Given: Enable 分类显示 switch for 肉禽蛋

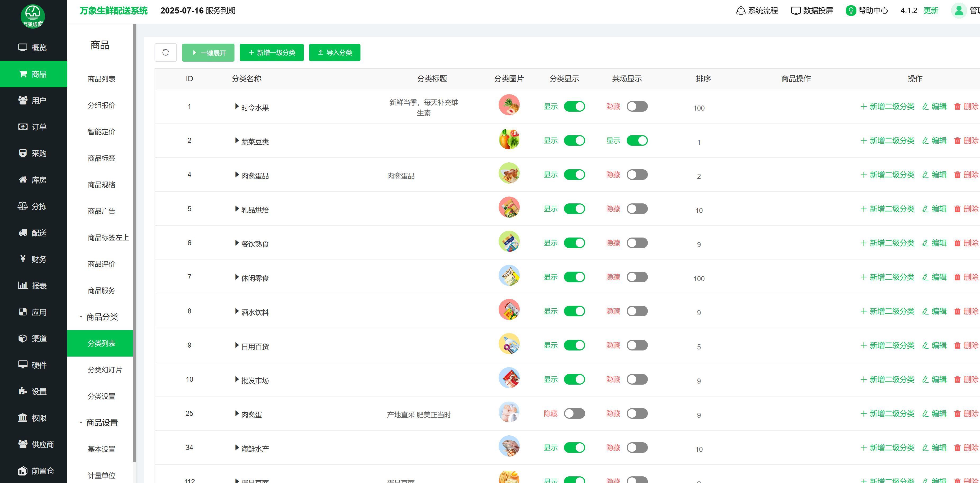Looking at the screenshot, I should 574,413.
